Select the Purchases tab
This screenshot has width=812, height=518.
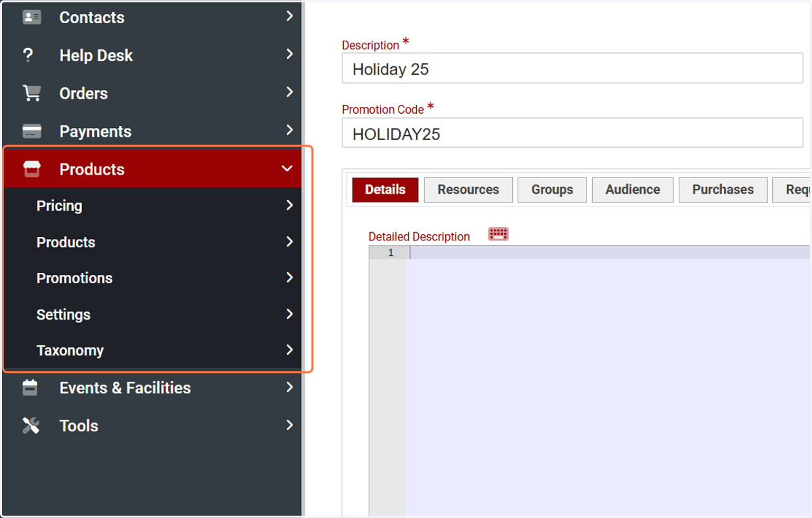tap(723, 190)
